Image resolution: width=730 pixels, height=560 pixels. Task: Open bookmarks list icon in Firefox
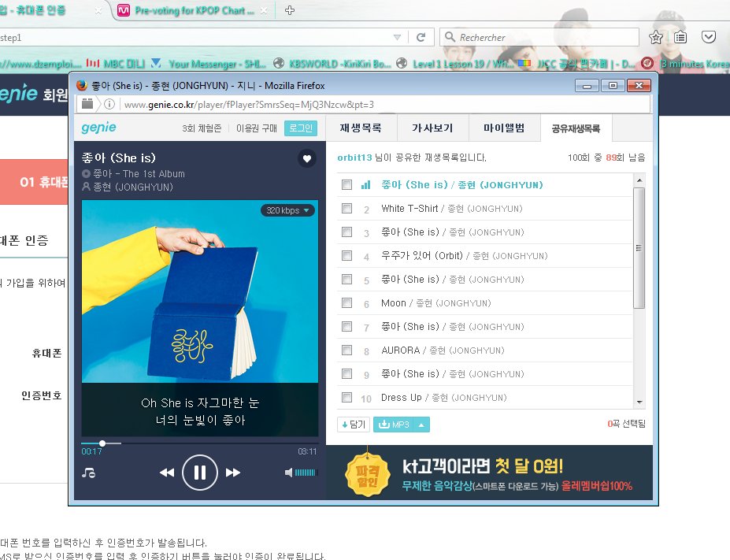(680, 37)
